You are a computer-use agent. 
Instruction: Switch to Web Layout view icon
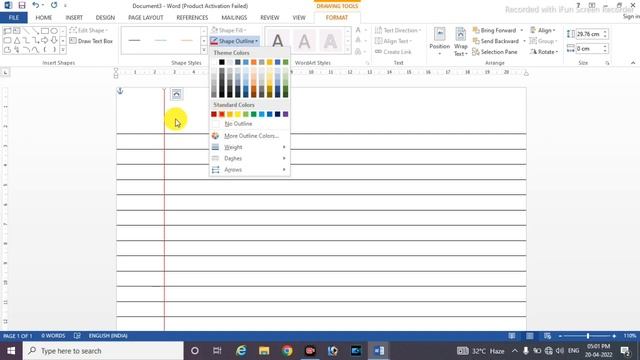point(547,336)
